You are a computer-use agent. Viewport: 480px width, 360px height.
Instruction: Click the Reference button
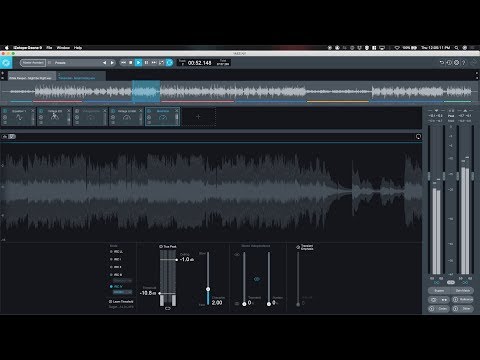(463, 300)
